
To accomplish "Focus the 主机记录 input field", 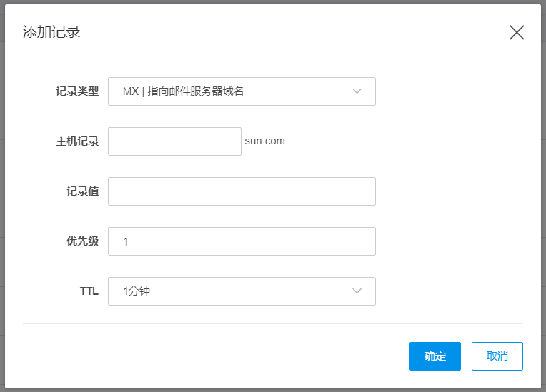I will 174,141.
